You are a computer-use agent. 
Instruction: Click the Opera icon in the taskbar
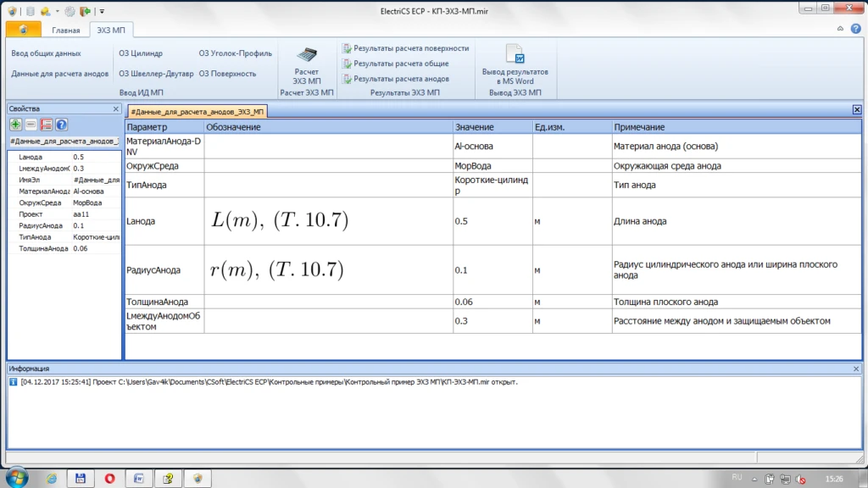[110, 478]
